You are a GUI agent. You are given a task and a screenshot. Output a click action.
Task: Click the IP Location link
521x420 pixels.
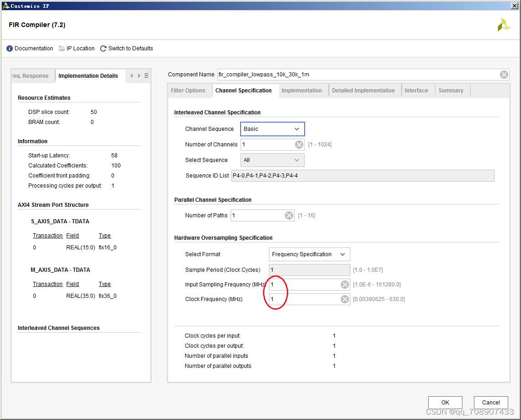click(81, 48)
